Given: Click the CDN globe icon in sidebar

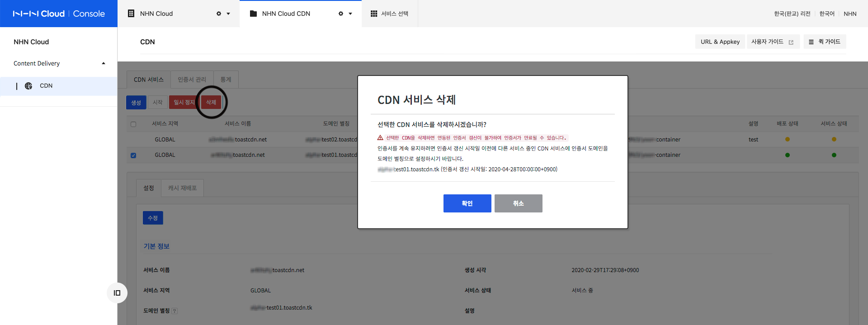Looking at the screenshot, I should (28, 86).
